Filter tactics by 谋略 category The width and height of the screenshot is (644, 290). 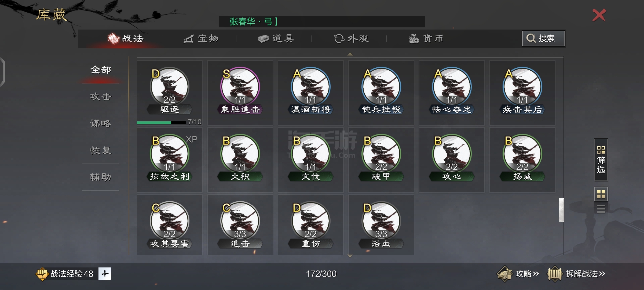(101, 124)
